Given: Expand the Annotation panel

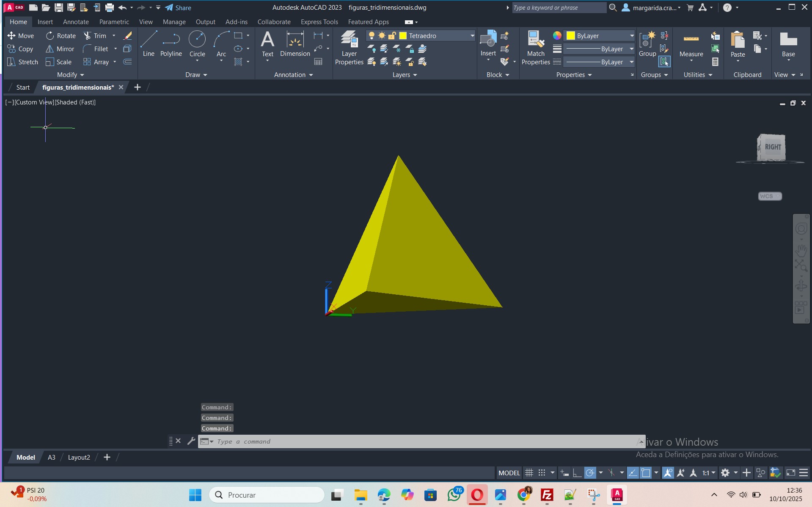Looking at the screenshot, I should (293, 75).
